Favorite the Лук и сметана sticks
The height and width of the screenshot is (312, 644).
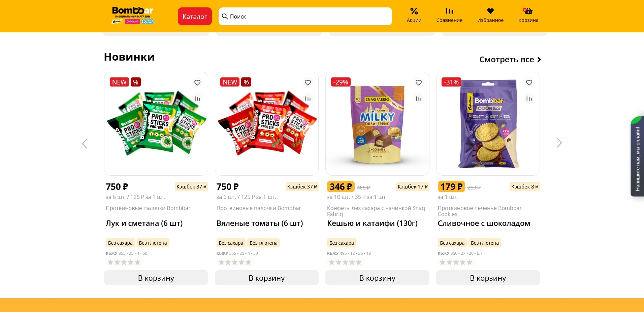pos(197,82)
